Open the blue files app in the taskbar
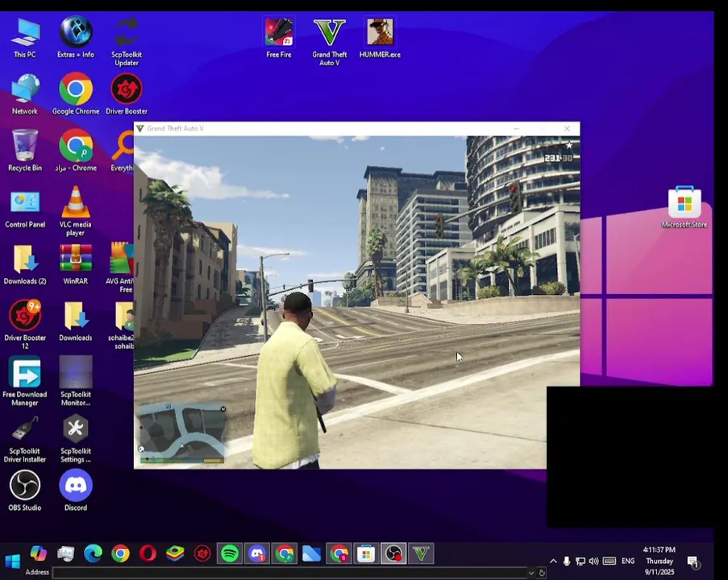 tap(311, 553)
